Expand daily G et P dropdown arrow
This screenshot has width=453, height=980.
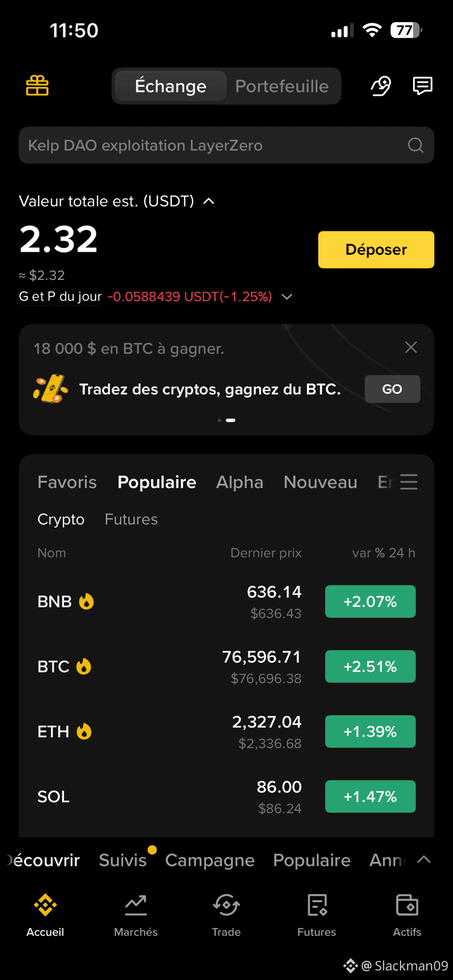point(287,296)
